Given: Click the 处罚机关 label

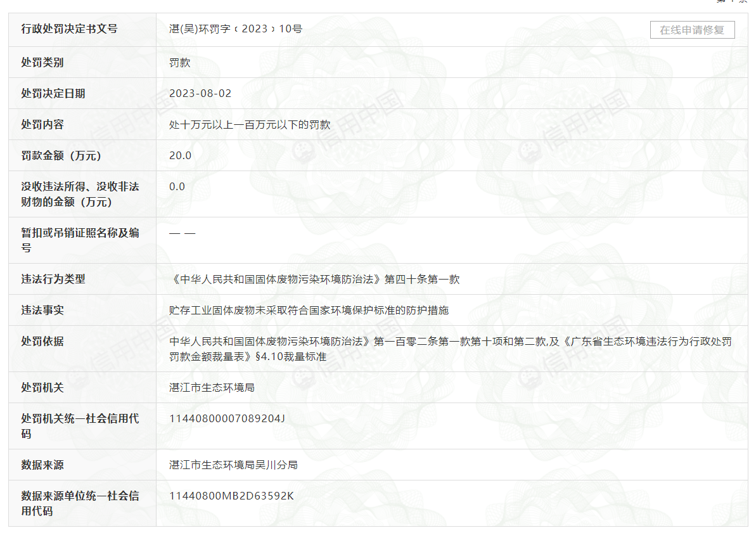Looking at the screenshot, I should click(x=42, y=388).
